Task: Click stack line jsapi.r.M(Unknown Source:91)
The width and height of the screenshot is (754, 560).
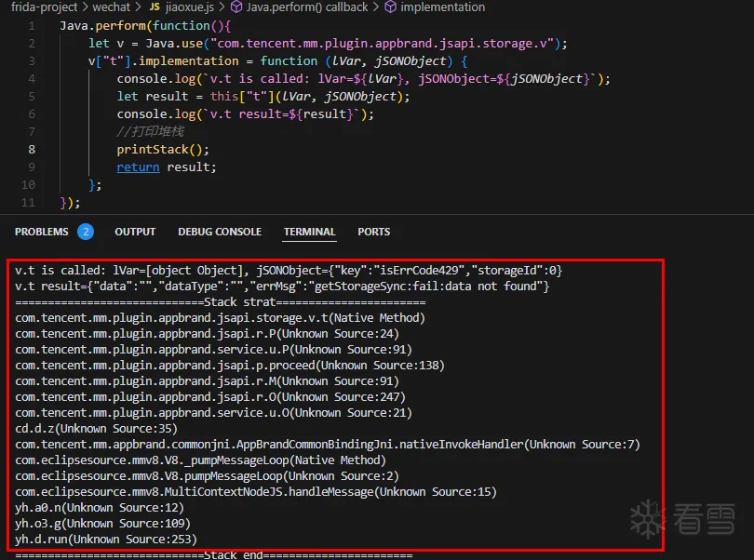Action: tap(207, 381)
